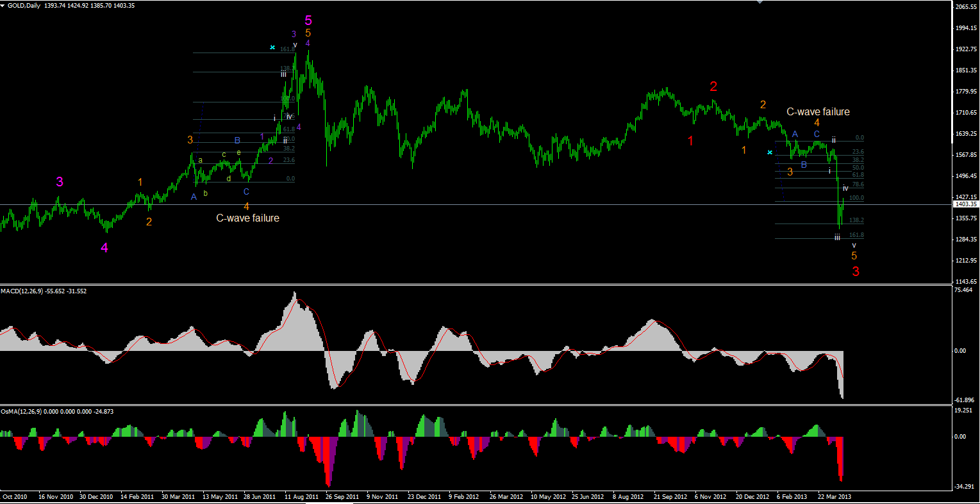Image resolution: width=980 pixels, height=504 pixels.
Task: Select the large red wave 2 label
Action: (713, 87)
